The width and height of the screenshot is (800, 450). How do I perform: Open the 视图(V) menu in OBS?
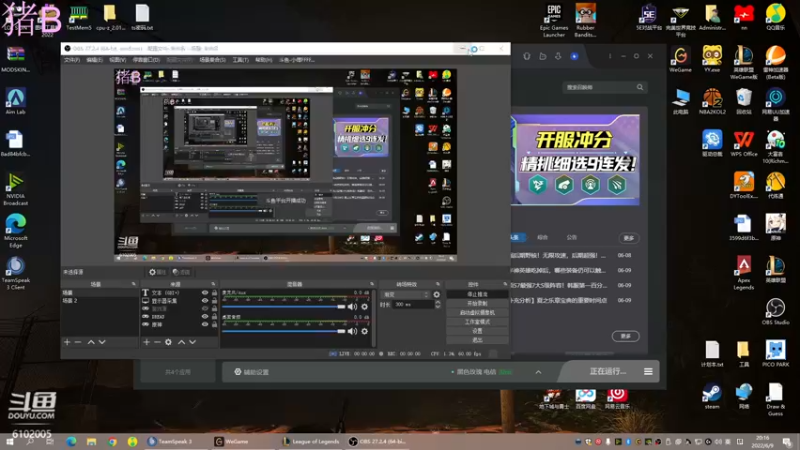click(117, 60)
